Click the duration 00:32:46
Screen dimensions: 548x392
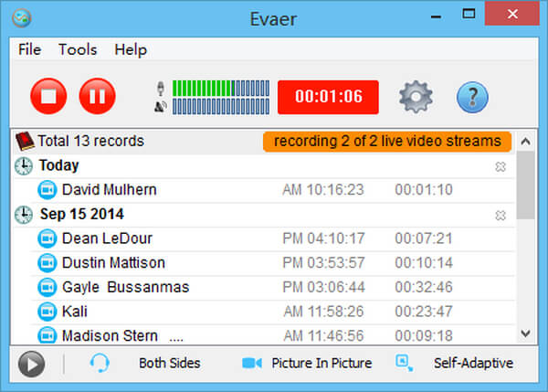point(424,287)
